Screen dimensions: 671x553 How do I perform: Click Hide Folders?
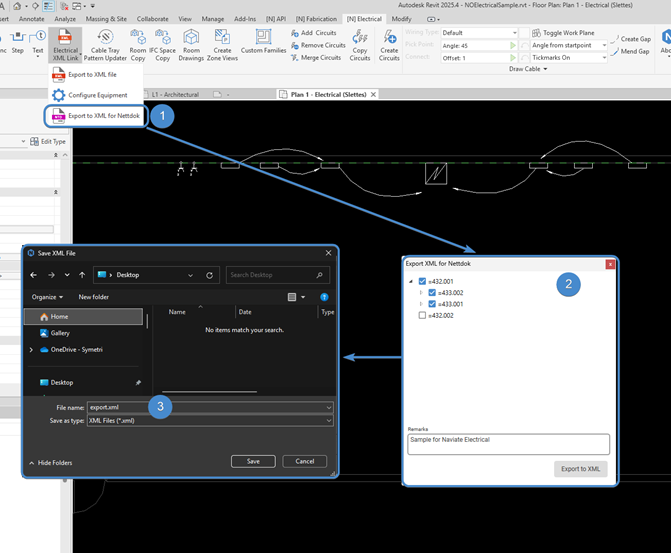tap(50, 463)
